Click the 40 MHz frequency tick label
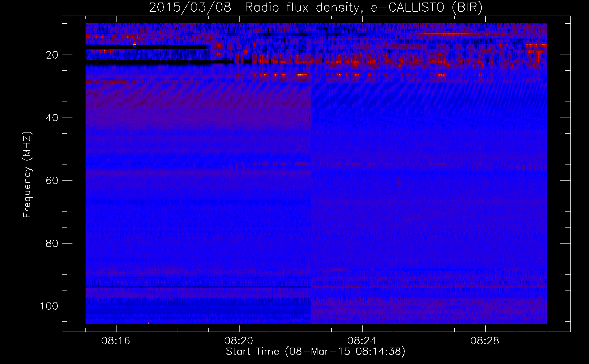Screen dimensions: 589x364 click(x=52, y=118)
